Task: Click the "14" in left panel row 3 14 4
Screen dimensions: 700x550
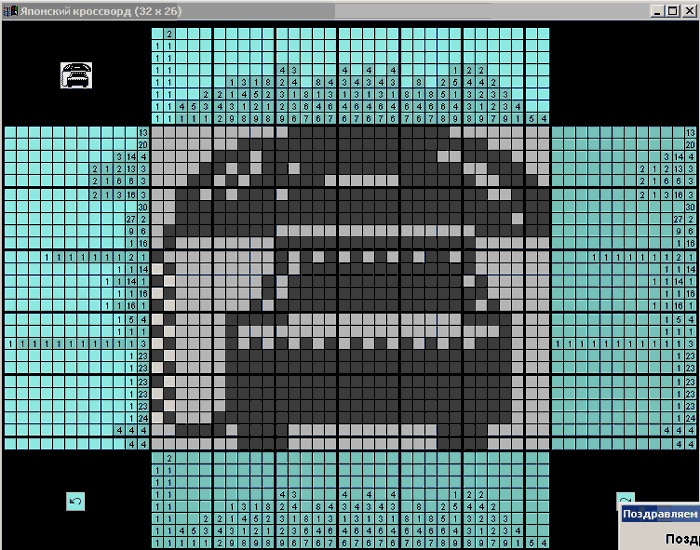Action: (131, 157)
